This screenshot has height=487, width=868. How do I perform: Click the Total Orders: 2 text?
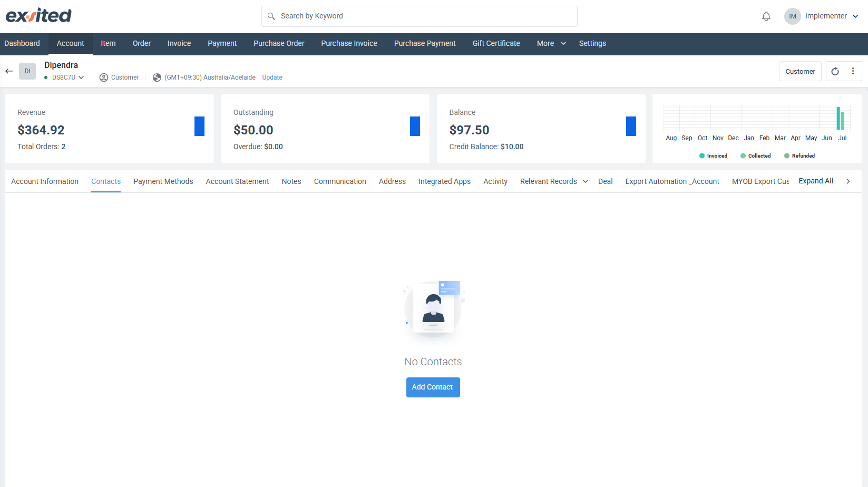pyautogui.click(x=42, y=147)
